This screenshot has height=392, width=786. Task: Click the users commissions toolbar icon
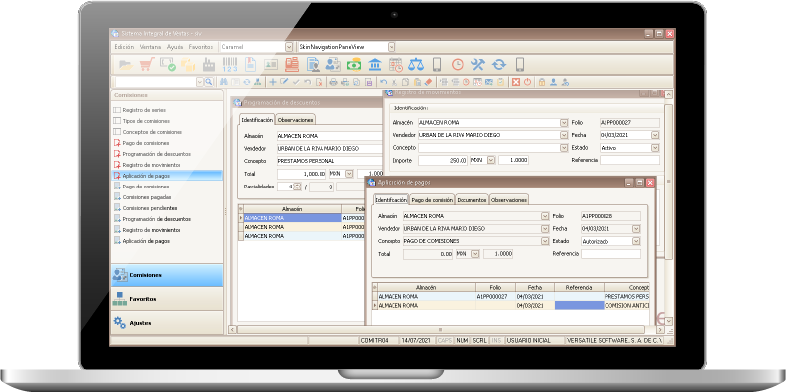click(x=333, y=64)
